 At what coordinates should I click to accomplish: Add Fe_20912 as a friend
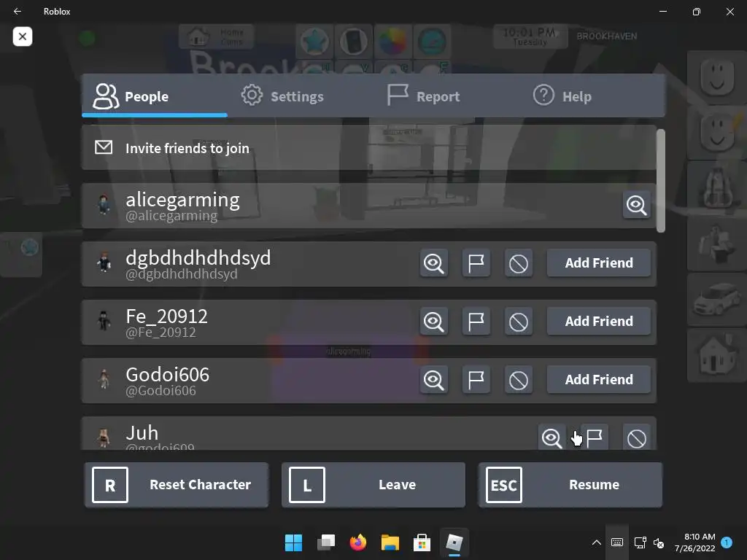599,322
